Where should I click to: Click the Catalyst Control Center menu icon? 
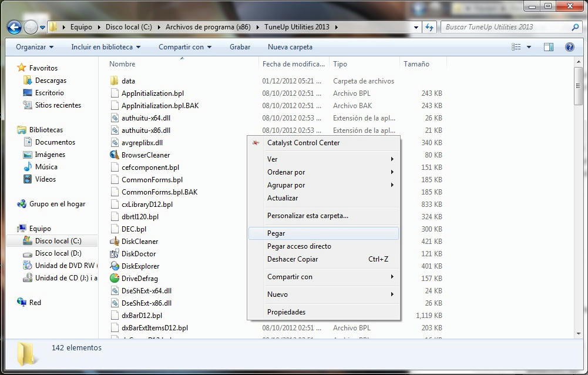point(256,143)
